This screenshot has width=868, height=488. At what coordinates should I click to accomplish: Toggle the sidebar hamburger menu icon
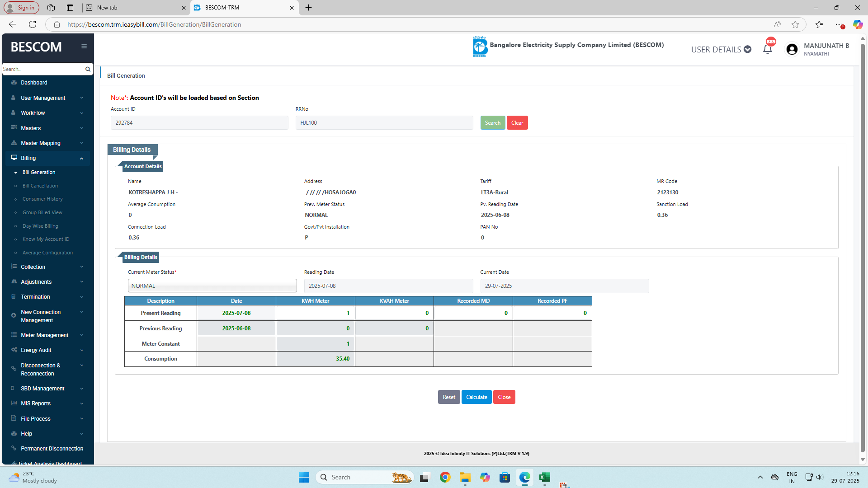[84, 46]
